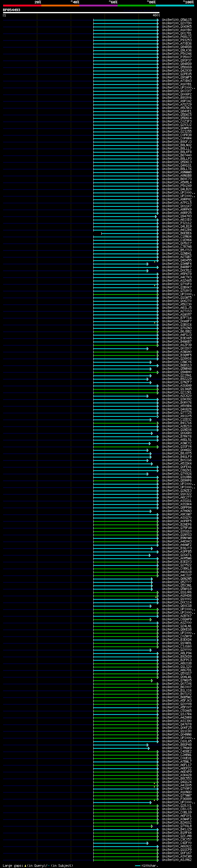This screenshot has width=197, height=868.
Task: Click the UniRef100_Q7YUF0 hit label
Action: coord(177,284)
